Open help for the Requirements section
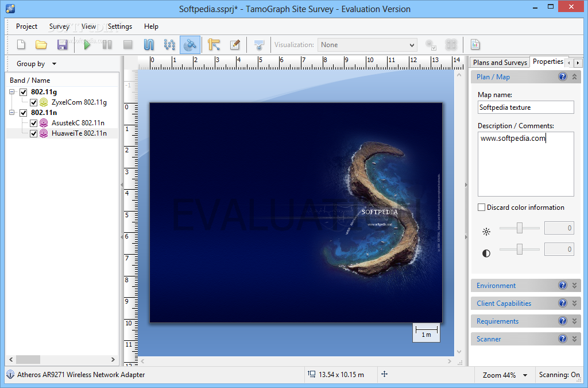Screen dimensions: 588x388 tap(563, 321)
